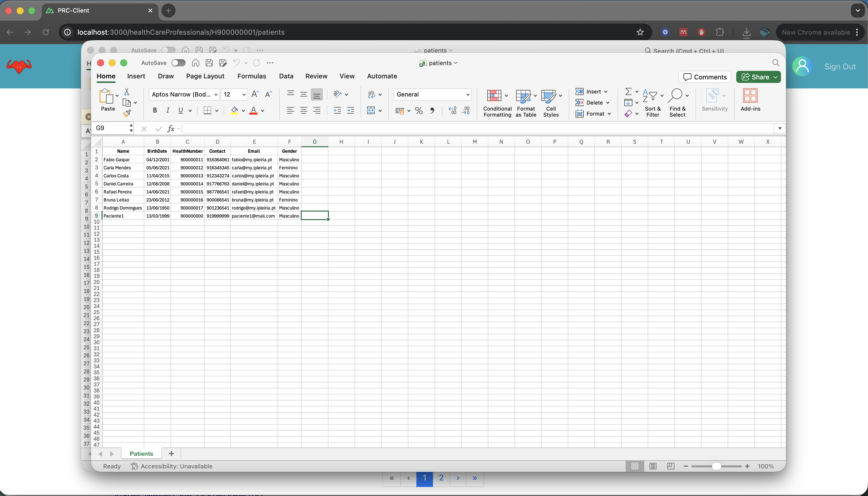Viewport: 868px width, 496px height.
Task: Open the Formulas ribbon tab
Action: click(251, 76)
